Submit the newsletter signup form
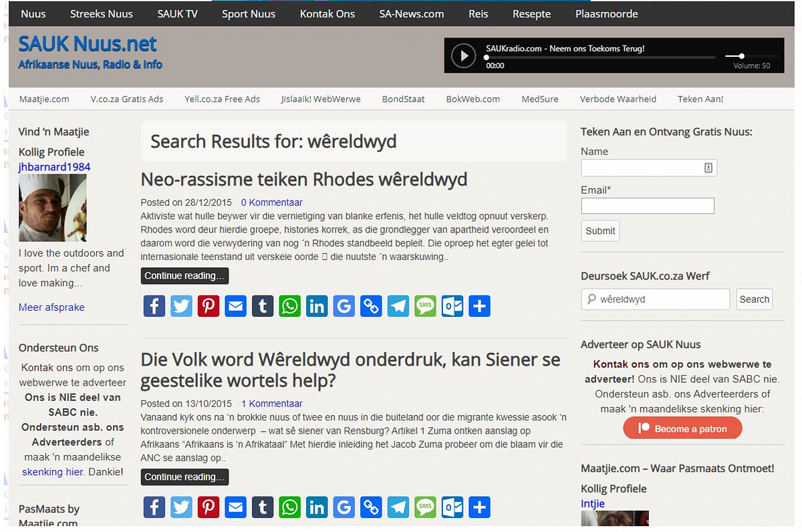Viewport: 802px width, 532px height. point(600,231)
